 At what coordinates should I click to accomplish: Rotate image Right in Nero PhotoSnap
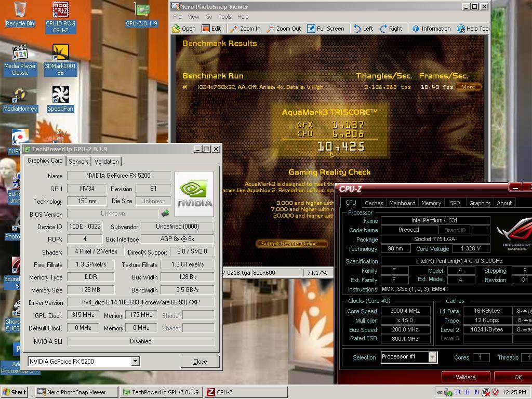coord(391,29)
